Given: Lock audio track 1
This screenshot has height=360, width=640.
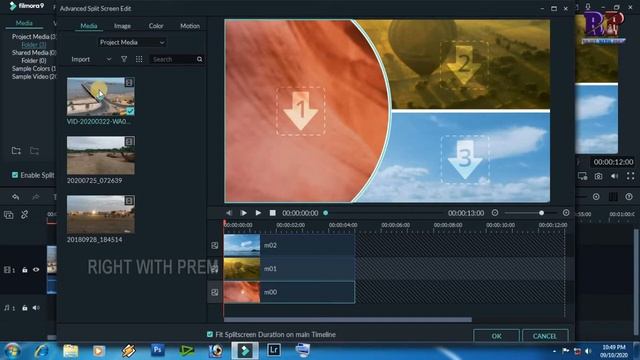Looking at the screenshot, I should click(24, 308).
